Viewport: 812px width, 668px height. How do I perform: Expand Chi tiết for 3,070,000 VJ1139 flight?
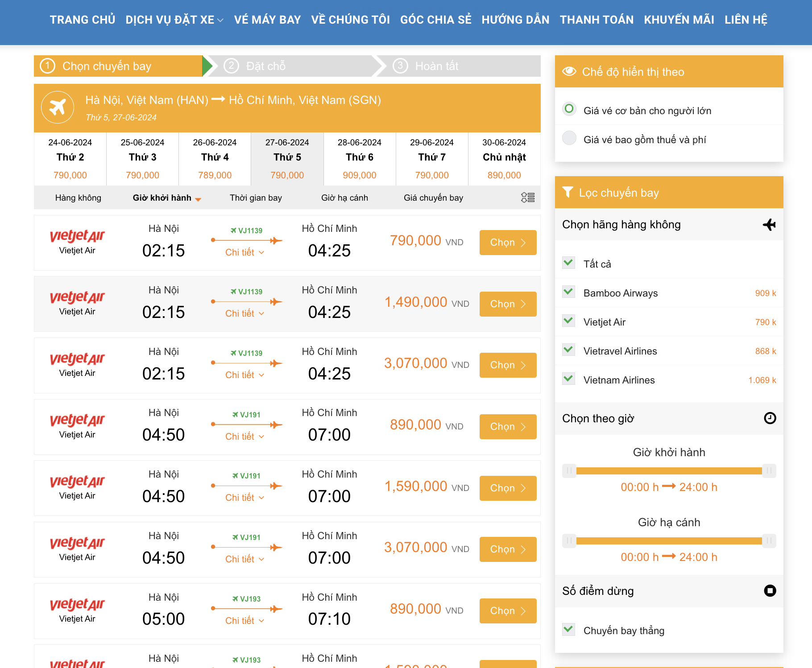coord(244,375)
